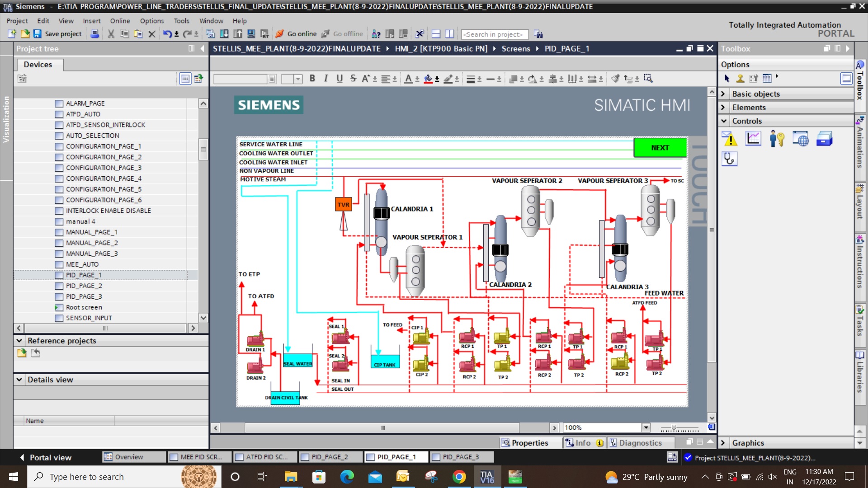
Task: Collapse the Reference projects section
Action: (x=19, y=341)
